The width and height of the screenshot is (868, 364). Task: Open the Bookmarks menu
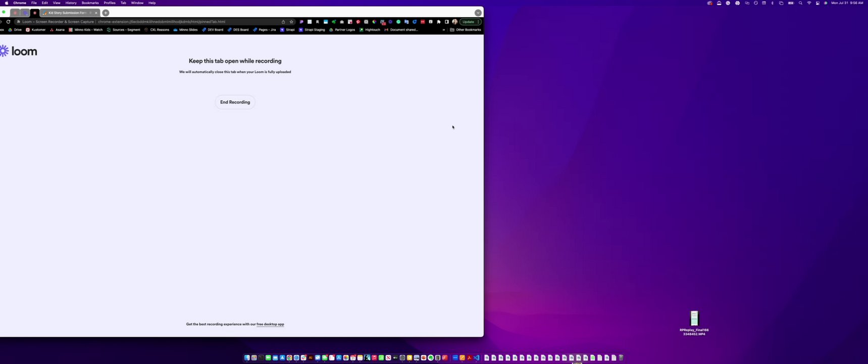90,3
